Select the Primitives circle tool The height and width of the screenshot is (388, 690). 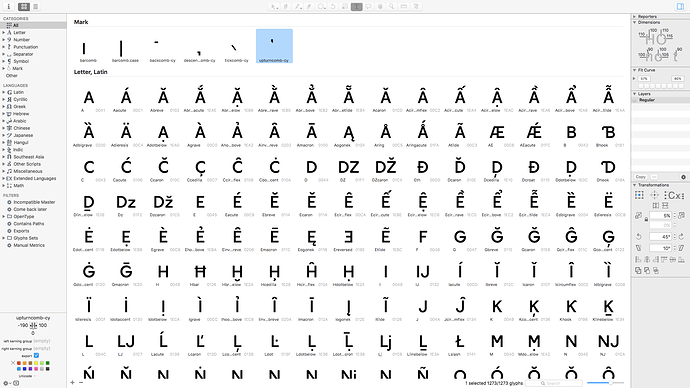(x=321, y=7)
